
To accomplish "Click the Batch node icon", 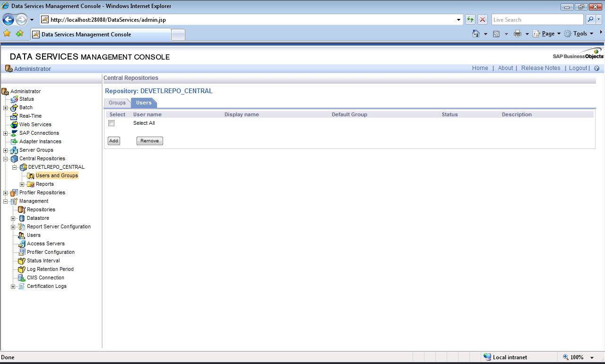I will pyautogui.click(x=14, y=108).
